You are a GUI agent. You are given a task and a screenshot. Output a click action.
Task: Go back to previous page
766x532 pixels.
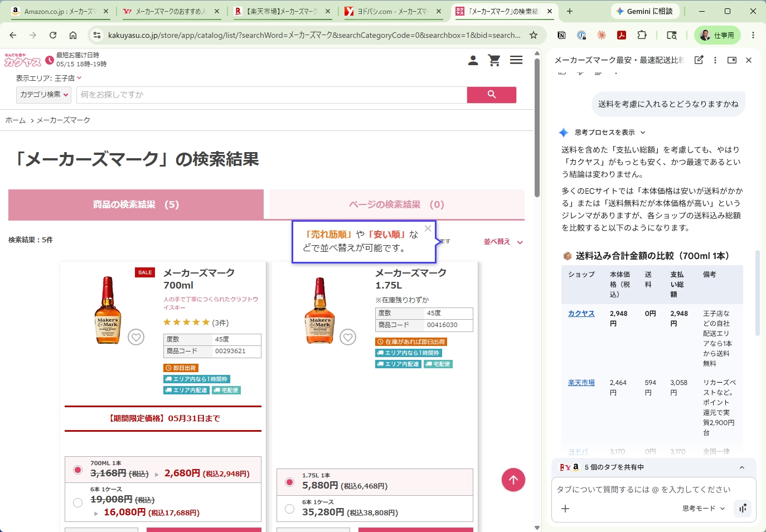[13, 35]
